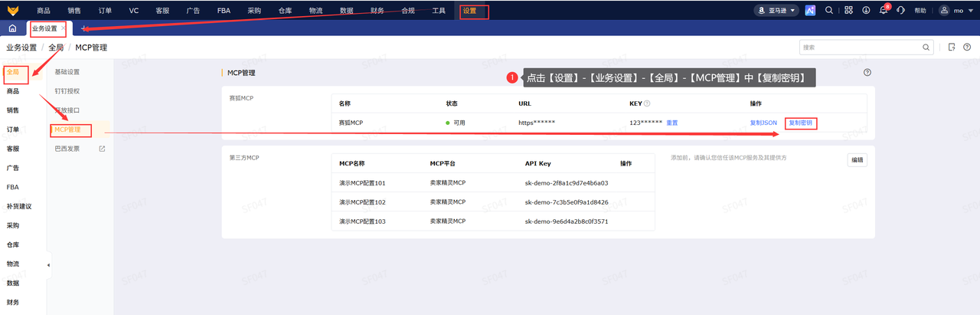
Task: Click 全局 in the breadcrumb
Action: click(x=56, y=48)
